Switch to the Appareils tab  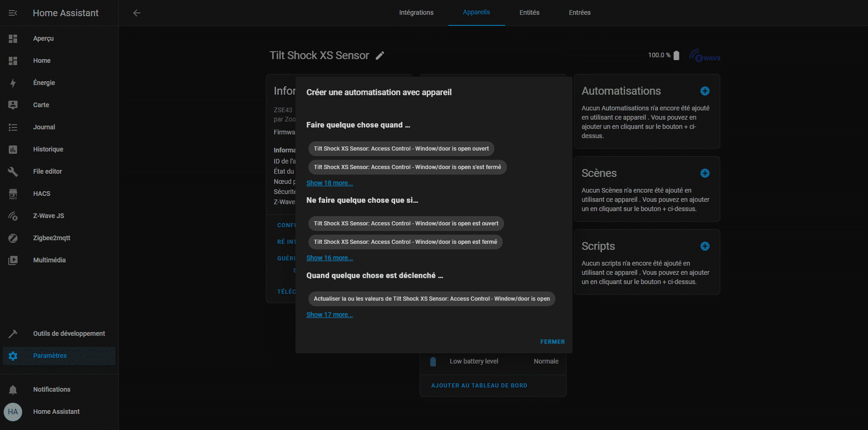(x=476, y=12)
